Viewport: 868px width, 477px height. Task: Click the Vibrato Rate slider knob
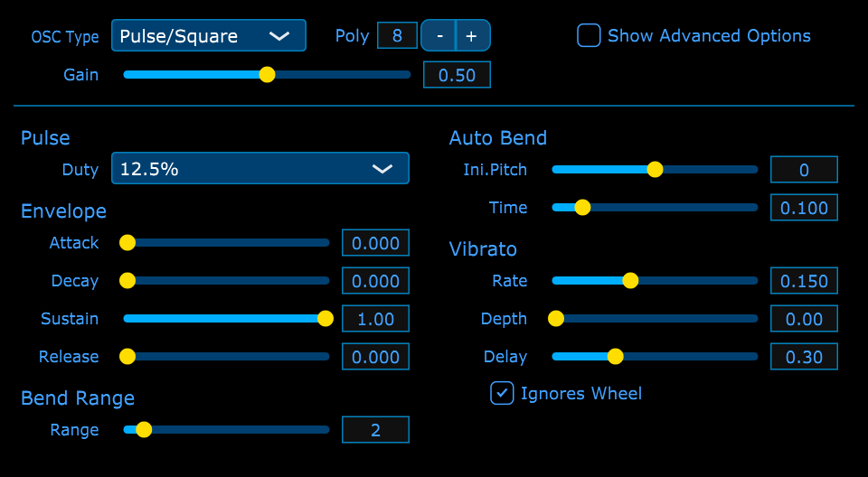(x=630, y=281)
